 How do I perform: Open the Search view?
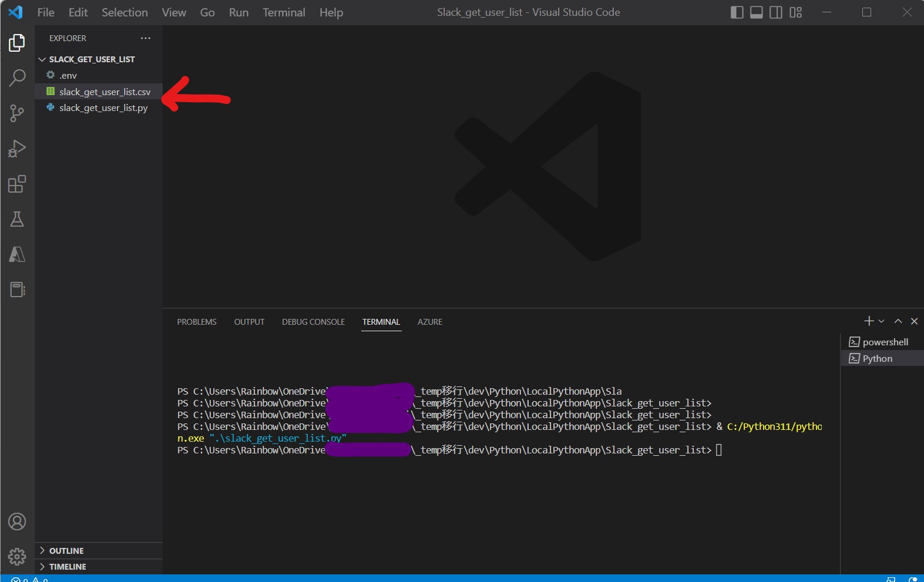tap(17, 78)
